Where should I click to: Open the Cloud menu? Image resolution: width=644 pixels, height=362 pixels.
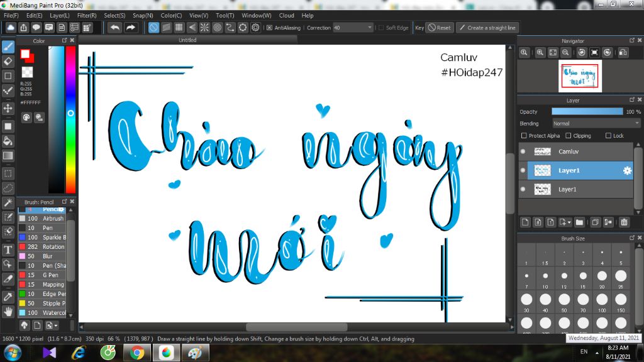click(287, 16)
